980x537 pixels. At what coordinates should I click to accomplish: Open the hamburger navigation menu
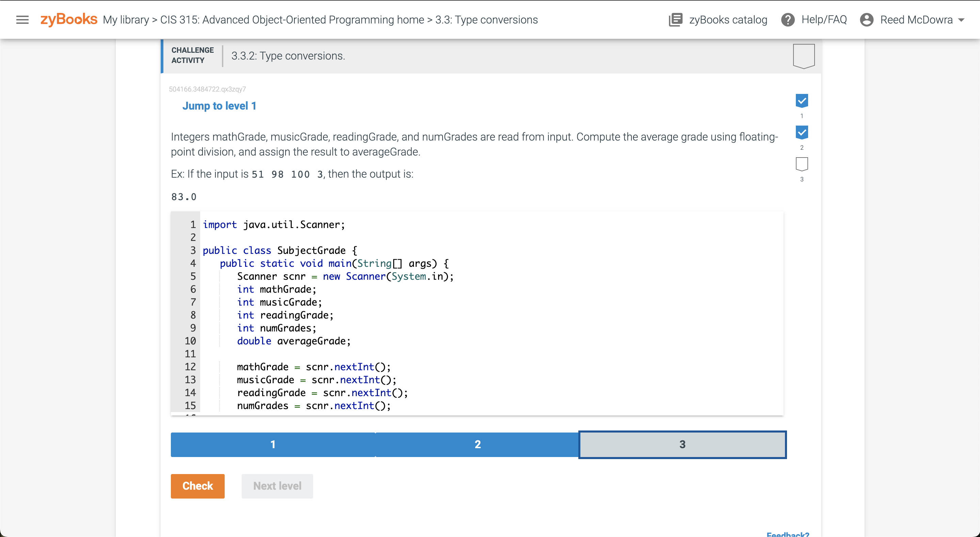[x=22, y=20]
